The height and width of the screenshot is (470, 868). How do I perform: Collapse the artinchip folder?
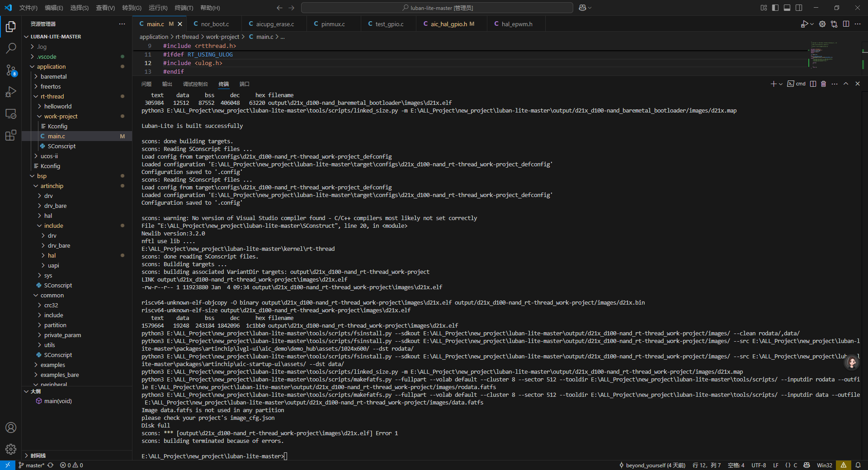[x=52, y=186]
